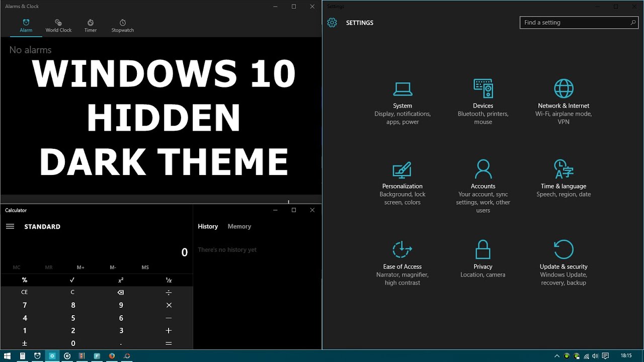Open volume control in system tray

596,356
